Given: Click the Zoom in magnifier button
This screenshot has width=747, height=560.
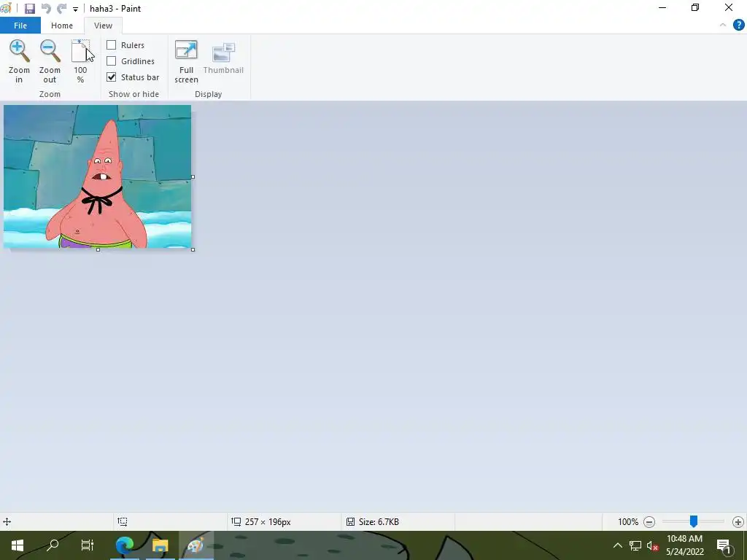Looking at the screenshot, I should tap(19, 61).
